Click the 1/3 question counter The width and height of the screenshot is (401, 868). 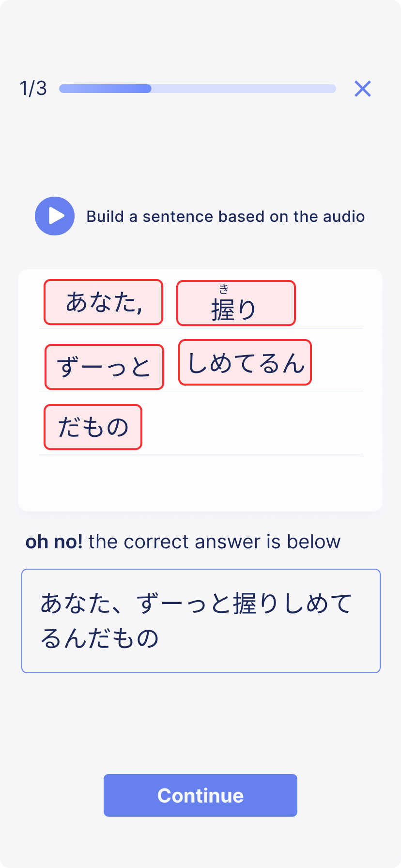pos(33,89)
